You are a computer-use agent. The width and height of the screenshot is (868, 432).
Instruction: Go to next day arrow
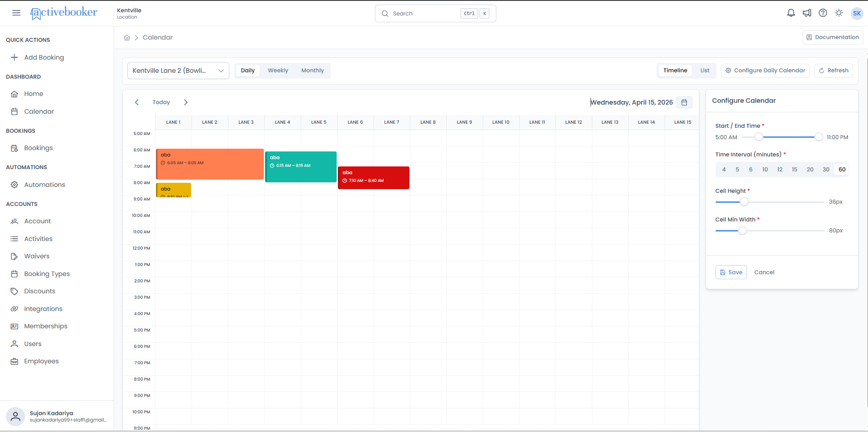tap(186, 102)
